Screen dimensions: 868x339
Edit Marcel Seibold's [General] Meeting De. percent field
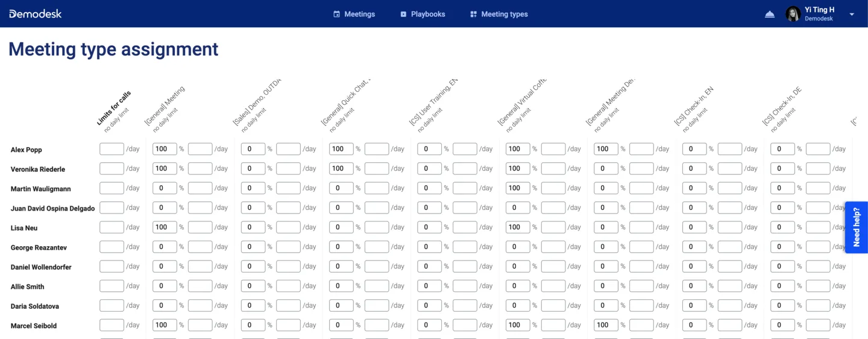(606, 325)
